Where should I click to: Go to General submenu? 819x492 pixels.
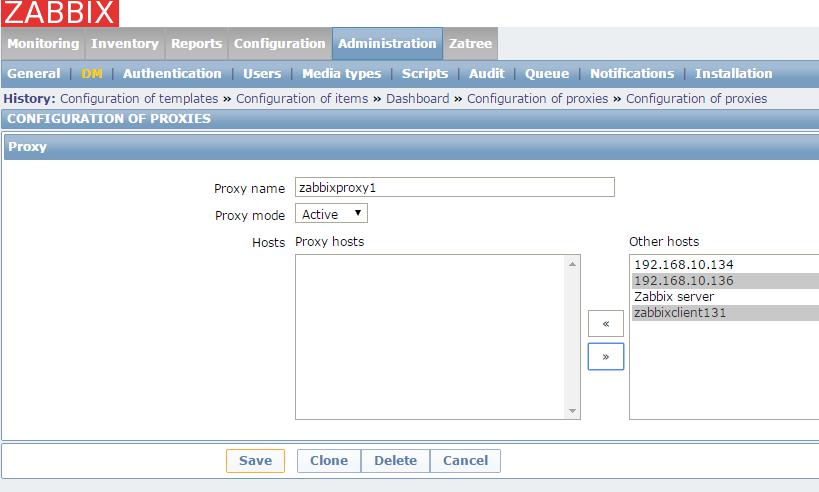click(33, 74)
